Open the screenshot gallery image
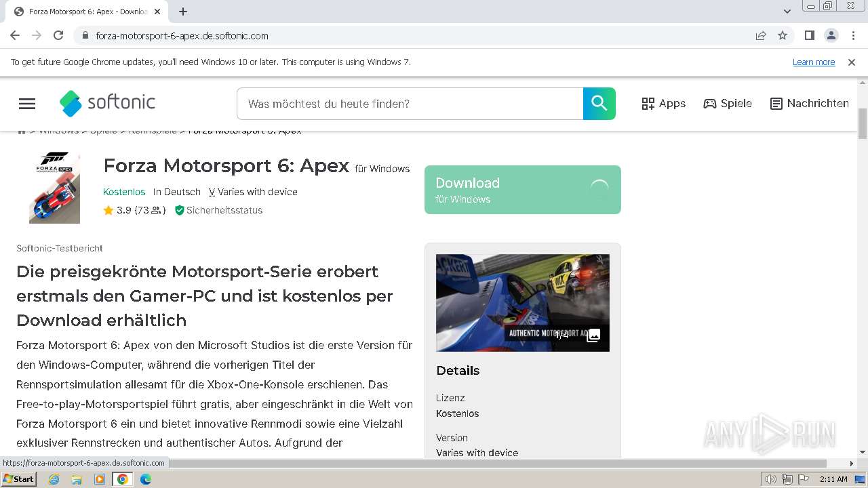868x488 pixels. click(522, 303)
